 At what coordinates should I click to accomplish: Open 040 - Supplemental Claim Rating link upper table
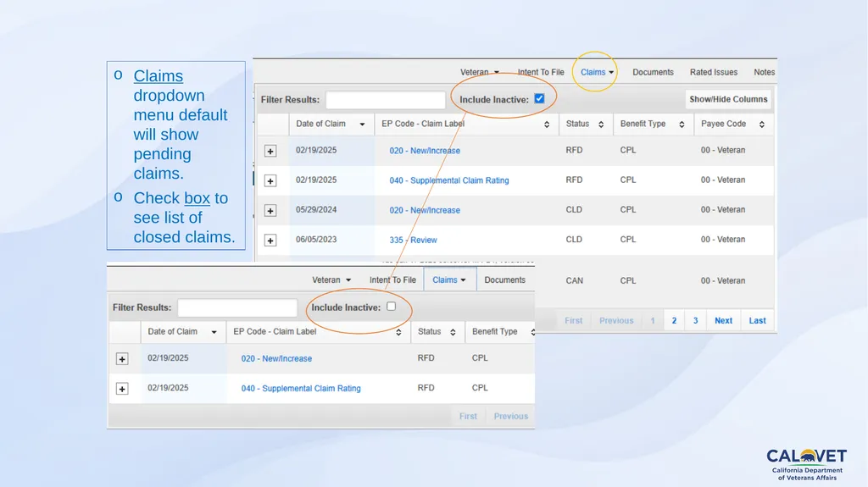click(x=449, y=180)
